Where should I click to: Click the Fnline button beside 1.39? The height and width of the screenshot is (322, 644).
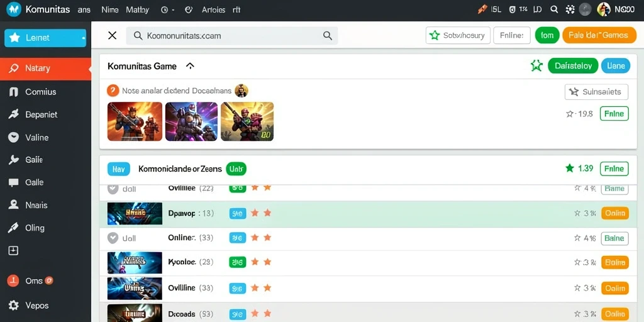coord(614,169)
